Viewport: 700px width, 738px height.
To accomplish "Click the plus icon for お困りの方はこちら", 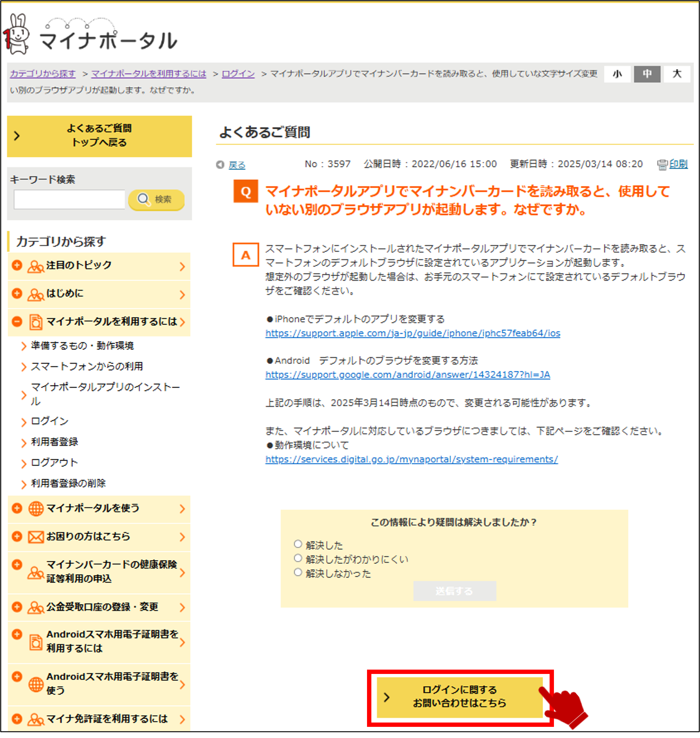I will click(17, 537).
